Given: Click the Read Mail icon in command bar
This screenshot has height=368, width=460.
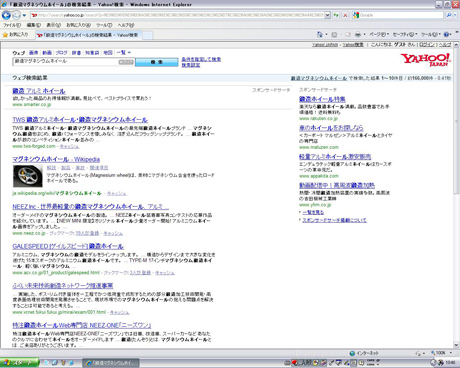Looking at the screenshot, I should tap(348, 34).
